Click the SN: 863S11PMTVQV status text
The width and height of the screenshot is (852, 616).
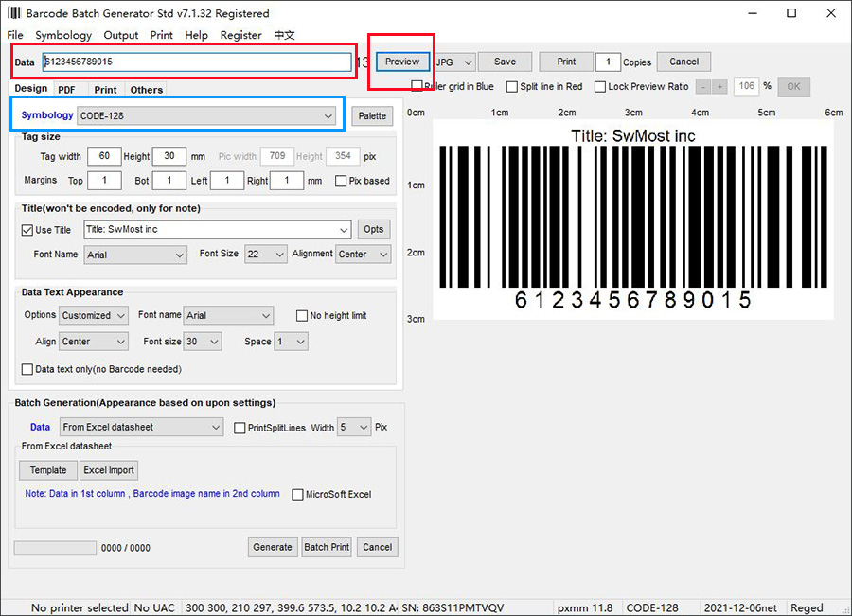coord(453,607)
